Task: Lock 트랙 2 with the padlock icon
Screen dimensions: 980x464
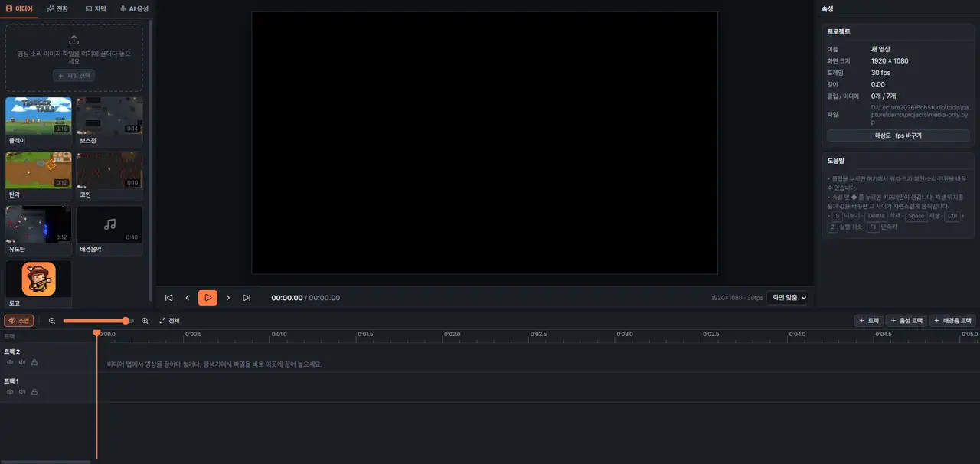Action: click(34, 362)
